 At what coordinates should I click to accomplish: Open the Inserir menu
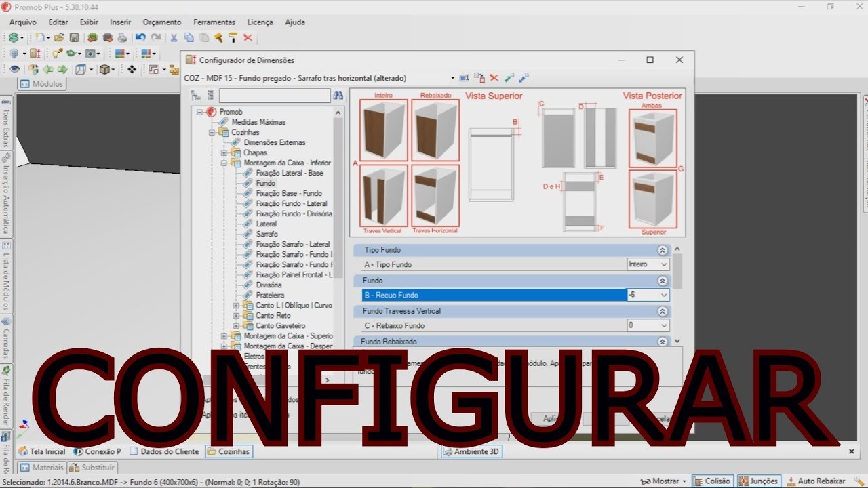pos(121,22)
